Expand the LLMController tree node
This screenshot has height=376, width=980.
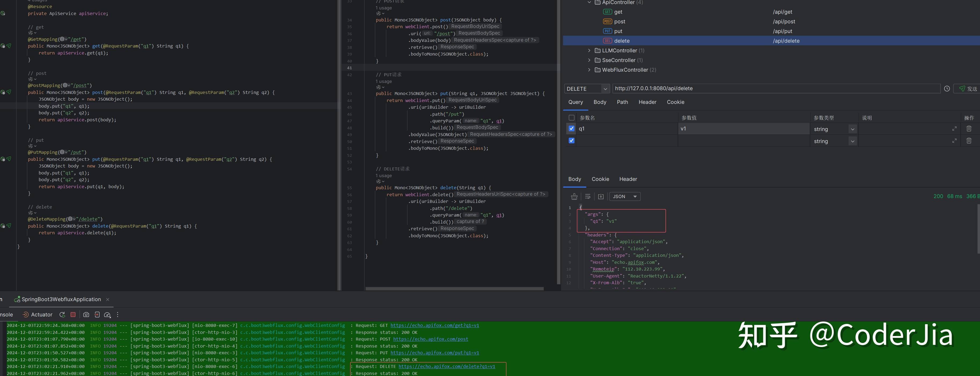click(x=589, y=50)
